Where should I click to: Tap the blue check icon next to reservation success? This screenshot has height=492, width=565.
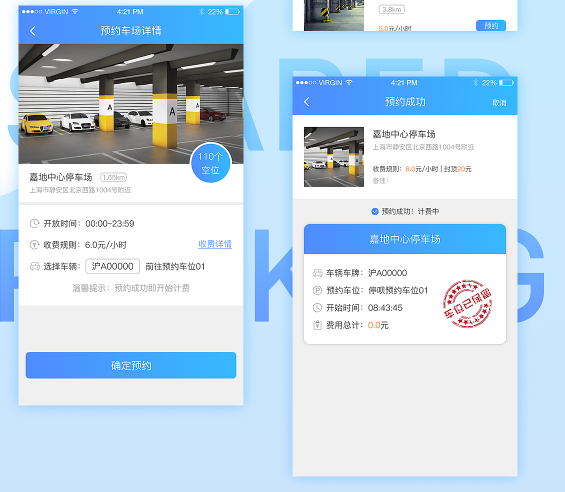(375, 212)
